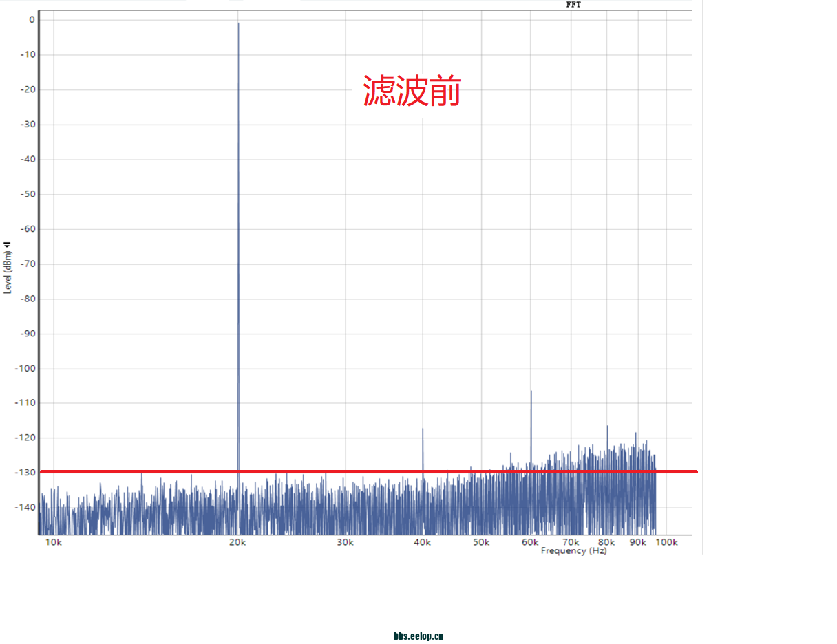Select the tall 20 kHz fundamental peak
The height and width of the screenshot is (644, 837).
238,248
